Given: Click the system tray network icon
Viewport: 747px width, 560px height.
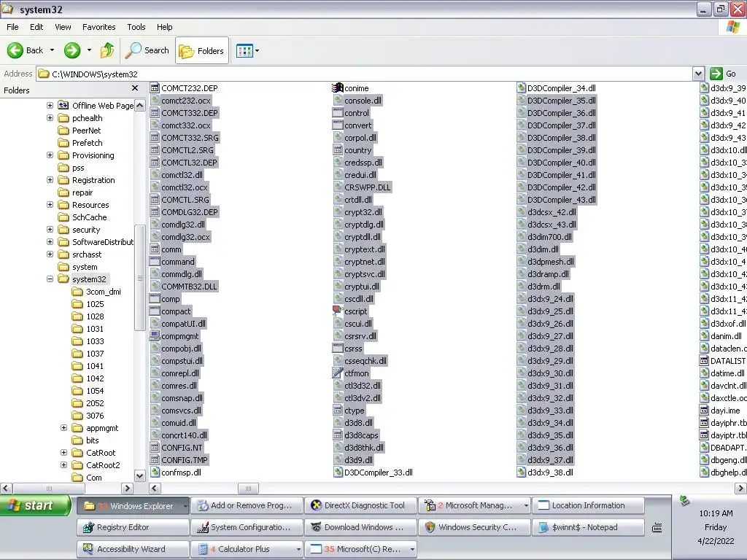Looking at the screenshot, I should 684,500.
